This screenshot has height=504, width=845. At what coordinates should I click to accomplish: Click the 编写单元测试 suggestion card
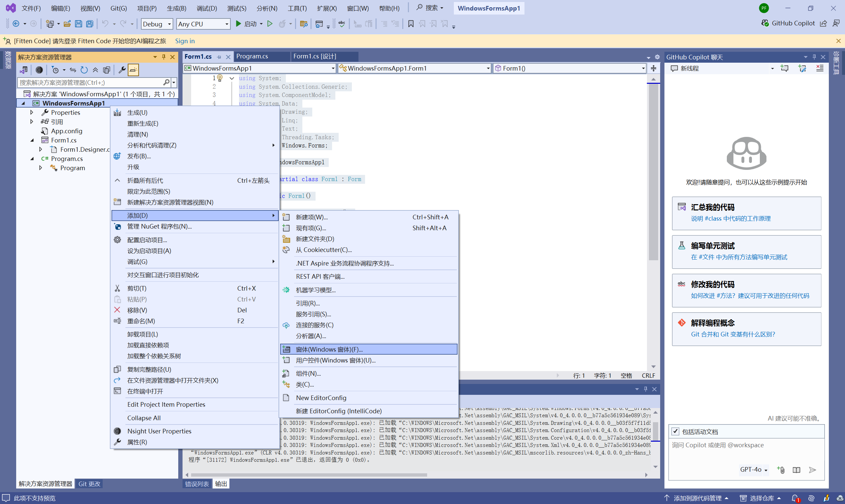point(746,252)
